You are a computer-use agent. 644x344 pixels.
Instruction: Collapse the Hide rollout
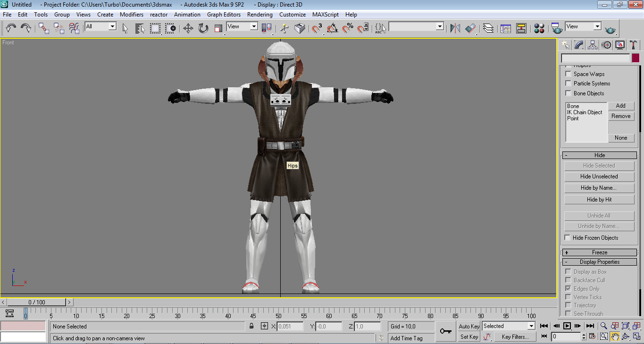tap(599, 155)
